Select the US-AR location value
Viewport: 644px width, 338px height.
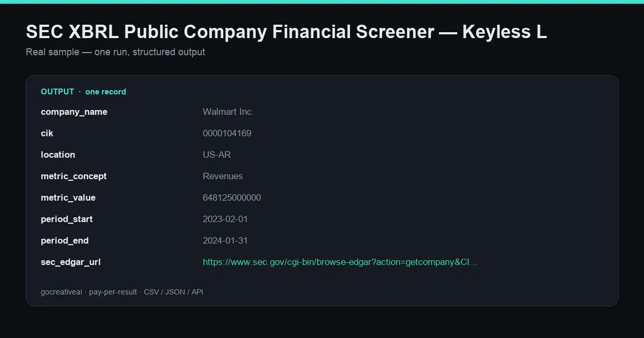[217, 155]
